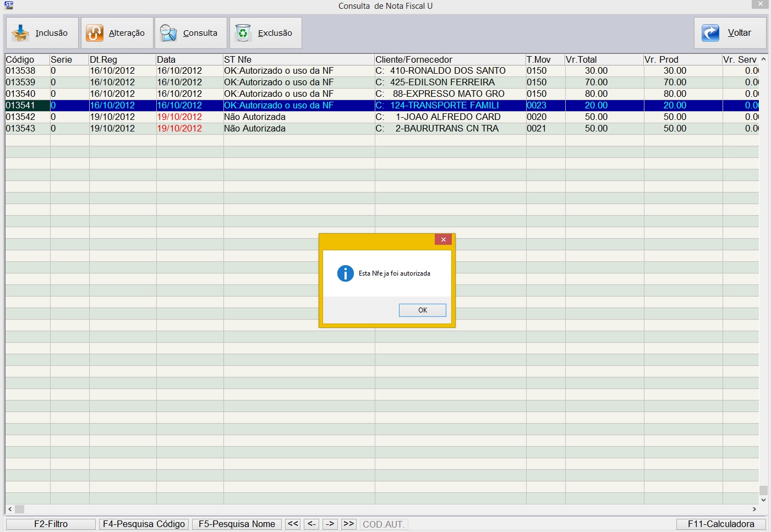This screenshot has width=771, height=532.
Task: Jump to last record with >> button
Action: 349,524
